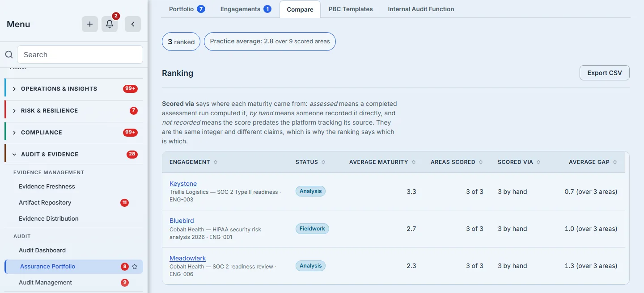Open the PBC Templates tab
Image resolution: width=644 pixels, height=293 pixels.
pos(351,9)
